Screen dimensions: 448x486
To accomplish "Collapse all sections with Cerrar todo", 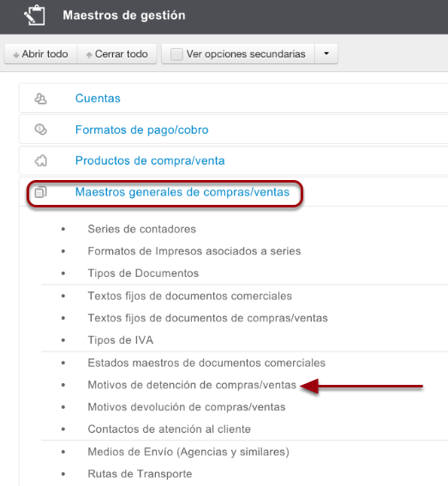I will [x=117, y=54].
